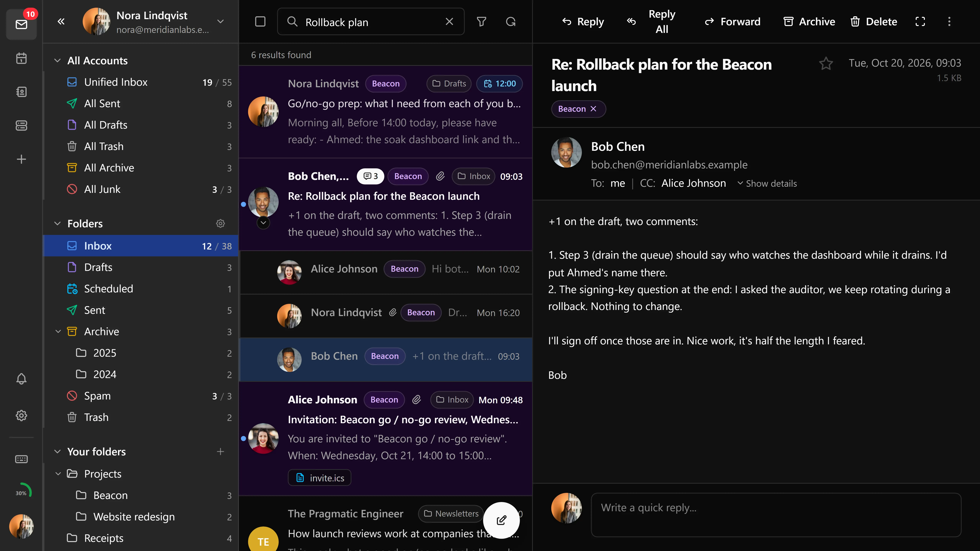The height and width of the screenshot is (551, 980).
Task: Forward the message
Action: [732, 22]
